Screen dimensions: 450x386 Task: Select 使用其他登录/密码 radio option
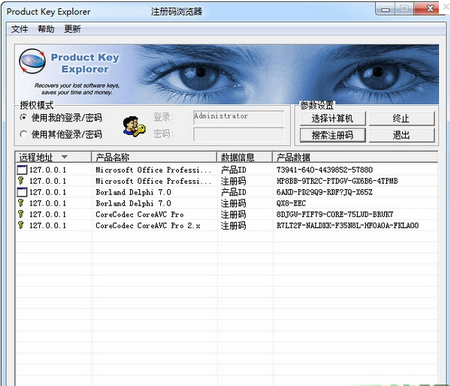pos(61,134)
